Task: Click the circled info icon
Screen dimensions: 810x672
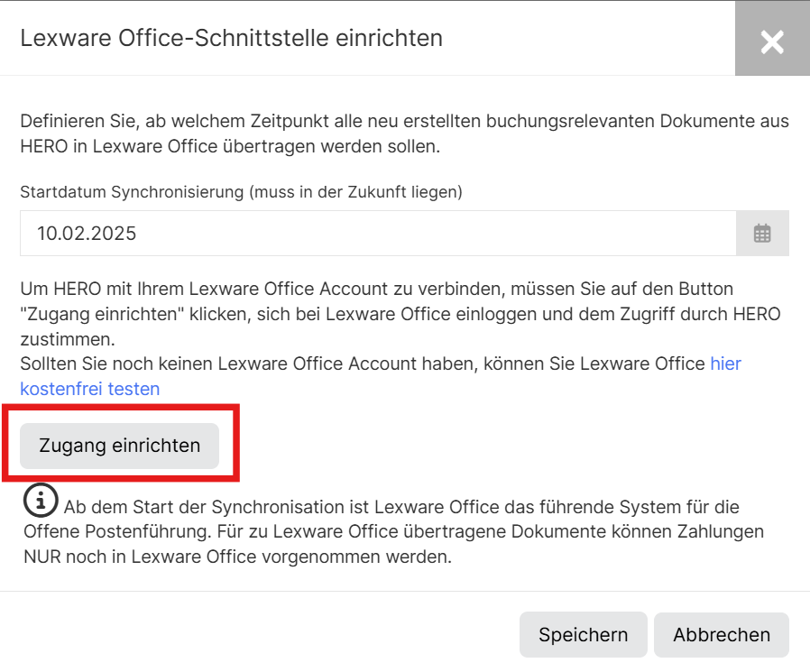Action: (41, 500)
